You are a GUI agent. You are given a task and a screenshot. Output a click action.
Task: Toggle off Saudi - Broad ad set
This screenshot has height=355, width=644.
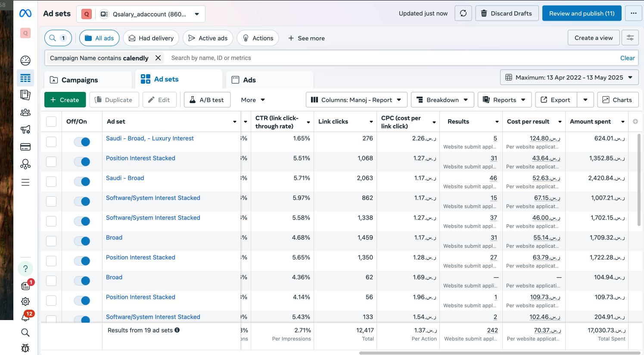82,182
